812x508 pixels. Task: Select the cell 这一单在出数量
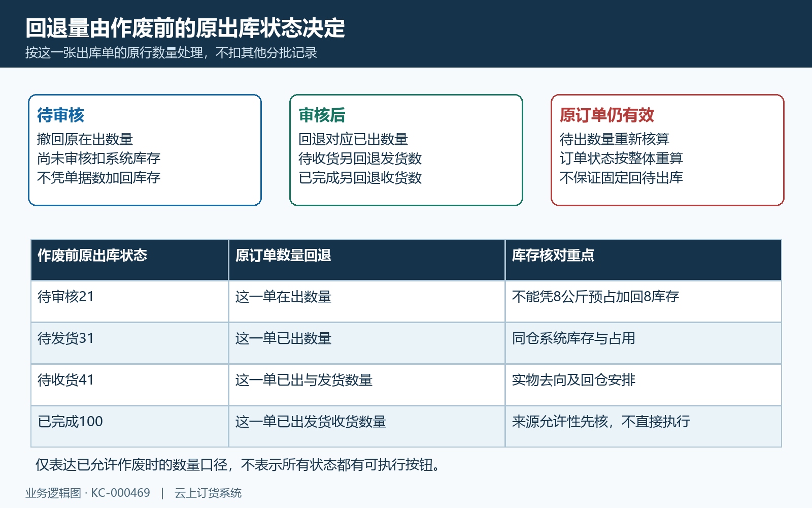pyautogui.click(x=366, y=301)
